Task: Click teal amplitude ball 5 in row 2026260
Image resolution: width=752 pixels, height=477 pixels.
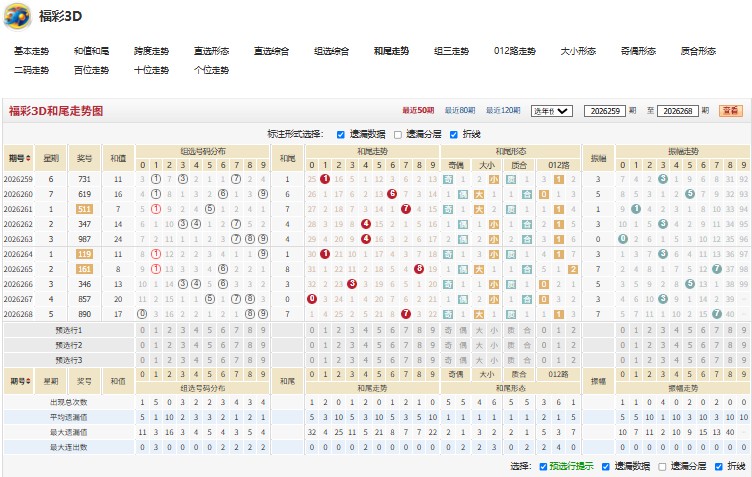Action: click(x=690, y=194)
